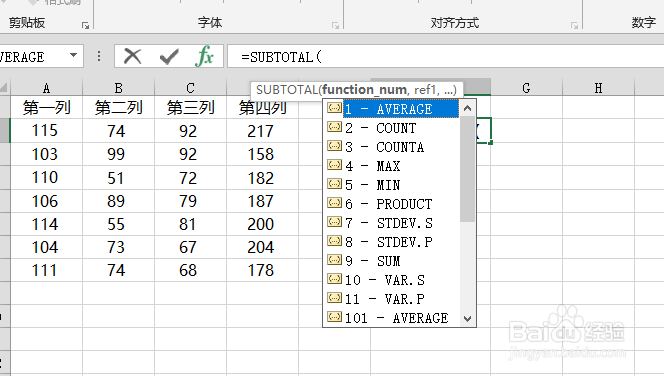Image resolution: width=664 pixels, height=376 pixels.
Task: Click function_num in formula tooltip
Action: pos(364,90)
